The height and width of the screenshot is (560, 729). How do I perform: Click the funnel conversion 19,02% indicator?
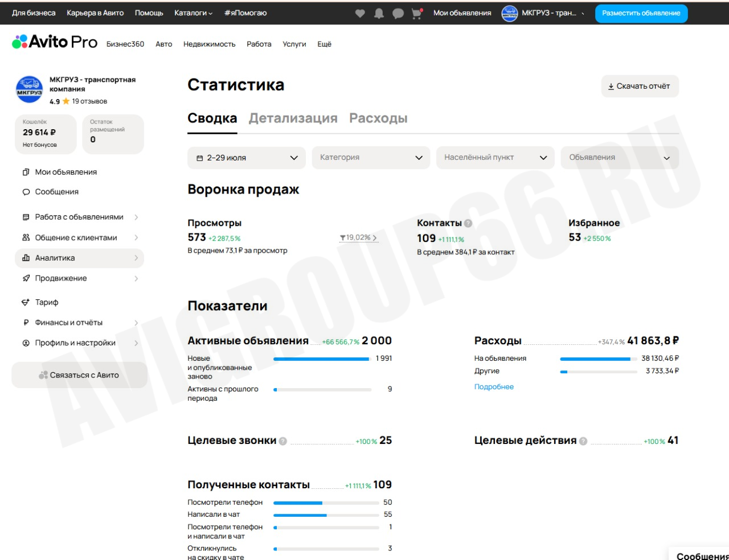pos(358,237)
